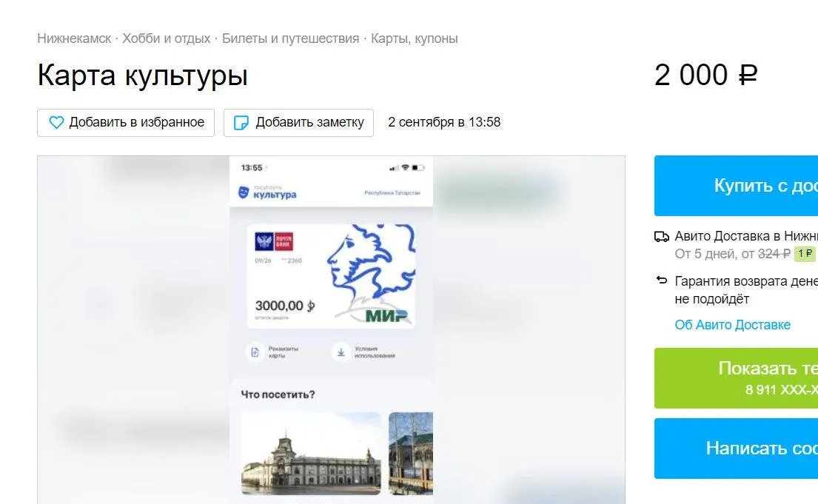818x504 pixels.
Task: Click the heart icon for favorites
Action: pos(56,123)
